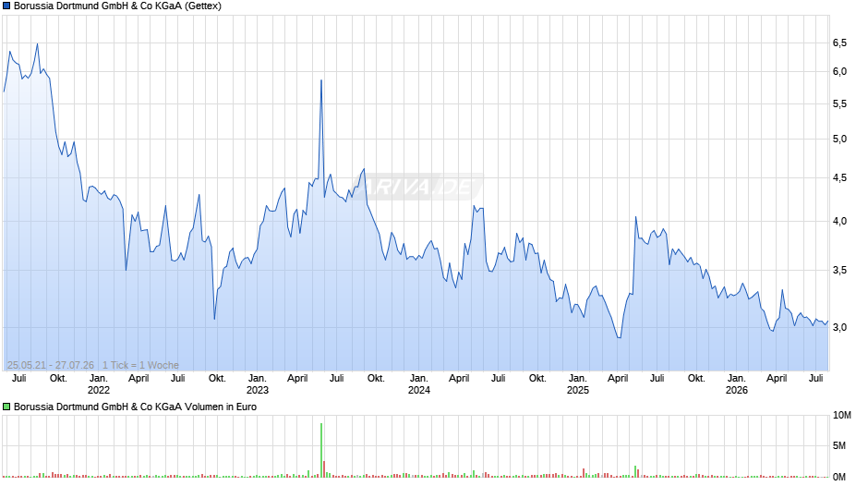Click the 10M volume axis label
The image size is (868, 486).
point(842,415)
